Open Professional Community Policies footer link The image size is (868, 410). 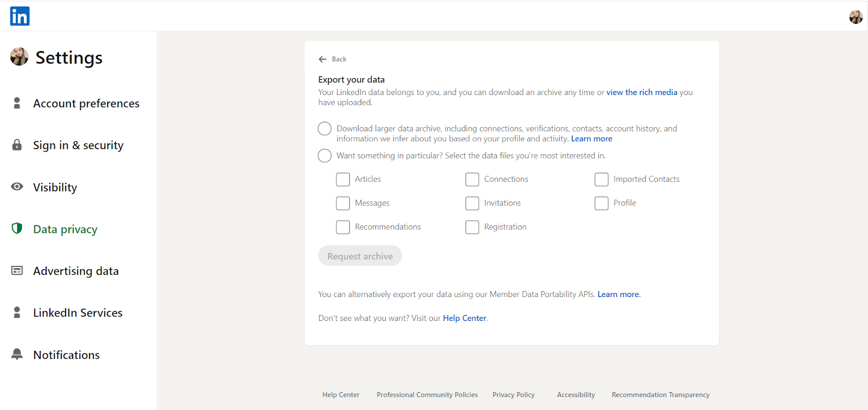427,395
